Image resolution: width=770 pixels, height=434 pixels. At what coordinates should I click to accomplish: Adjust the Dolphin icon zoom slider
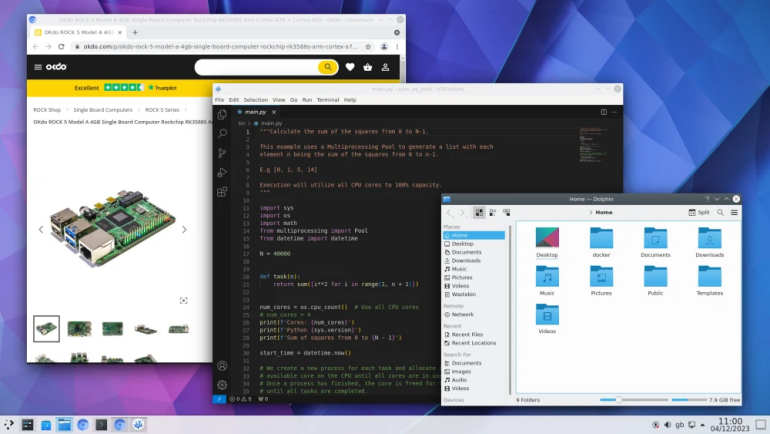(619, 400)
